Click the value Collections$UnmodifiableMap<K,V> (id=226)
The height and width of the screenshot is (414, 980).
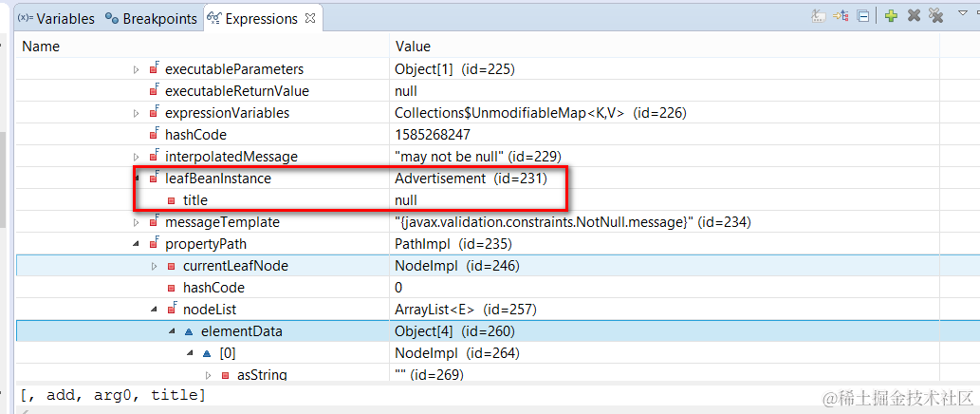click(541, 113)
